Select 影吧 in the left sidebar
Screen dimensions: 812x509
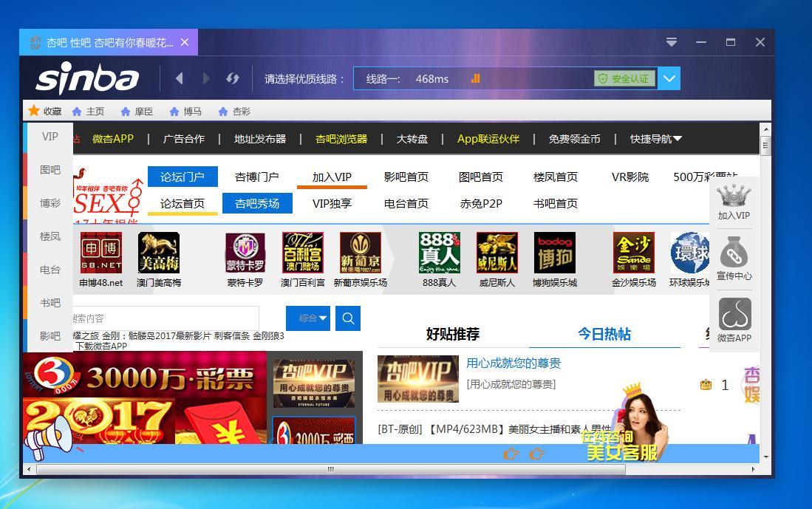pos(50,335)
